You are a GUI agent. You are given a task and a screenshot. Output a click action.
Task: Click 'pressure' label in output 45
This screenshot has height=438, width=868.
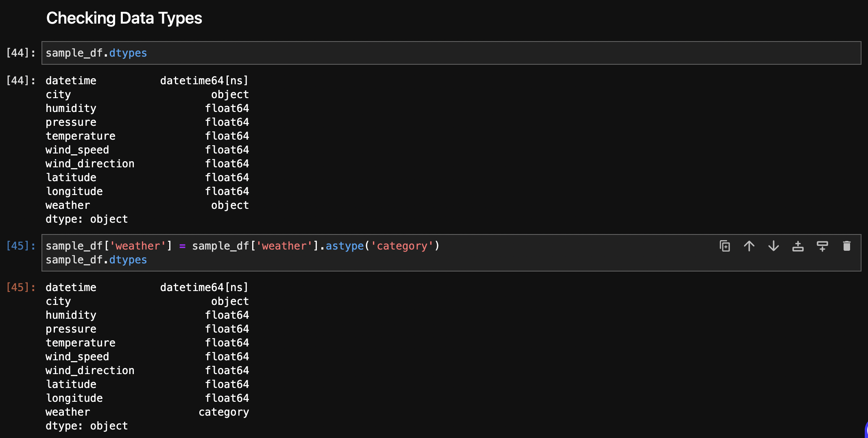71,329
